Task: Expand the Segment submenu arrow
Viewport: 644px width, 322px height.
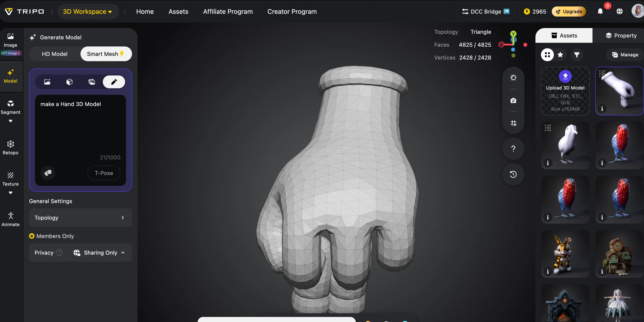Action: tap(11, 121)
